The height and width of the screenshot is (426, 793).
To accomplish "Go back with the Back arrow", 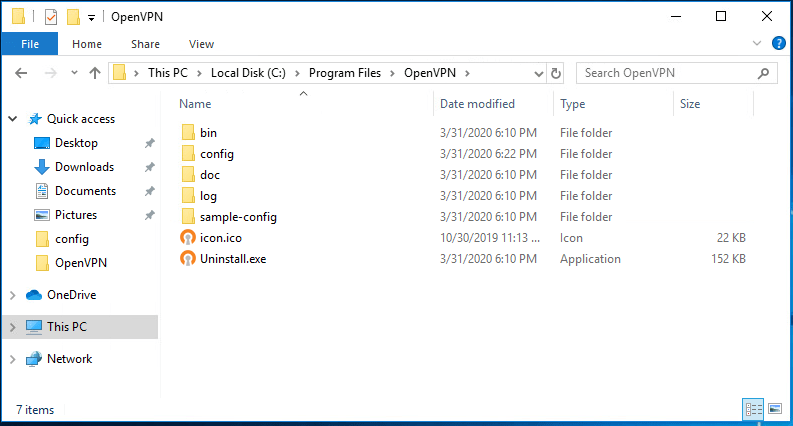I will (21, 73).
